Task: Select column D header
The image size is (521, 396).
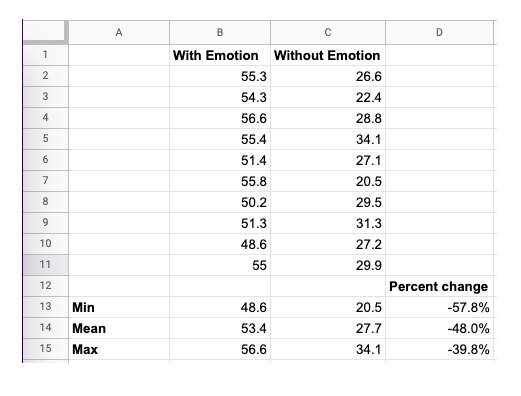Action: (x=439, y=32)
